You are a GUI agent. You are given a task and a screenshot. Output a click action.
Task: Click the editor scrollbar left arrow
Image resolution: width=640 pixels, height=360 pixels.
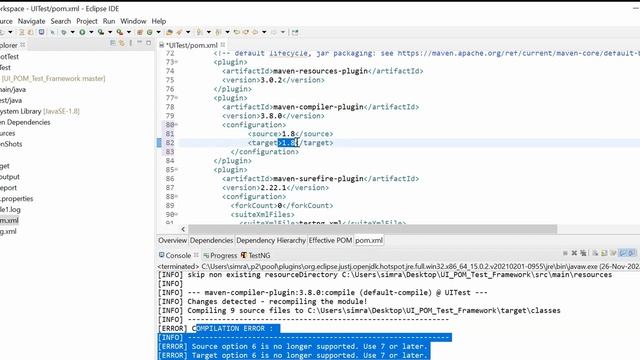click(183, 229)
